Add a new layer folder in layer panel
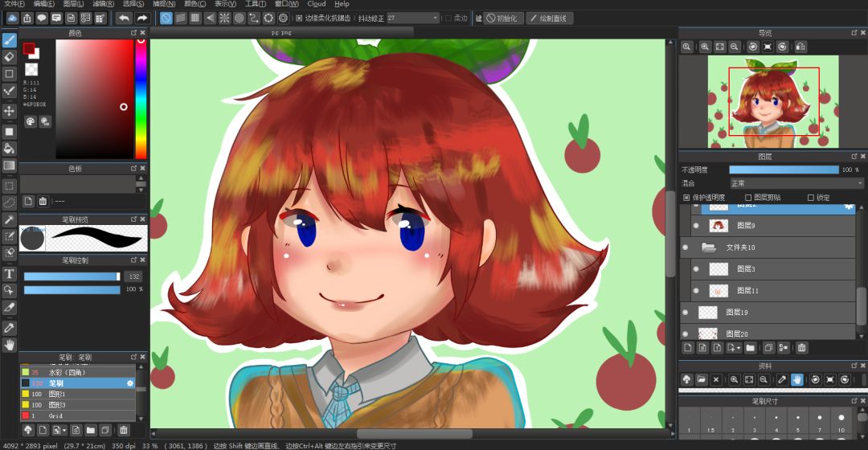Image resolution: width=868 pixels, height=450 pixels. click(750, 348)
